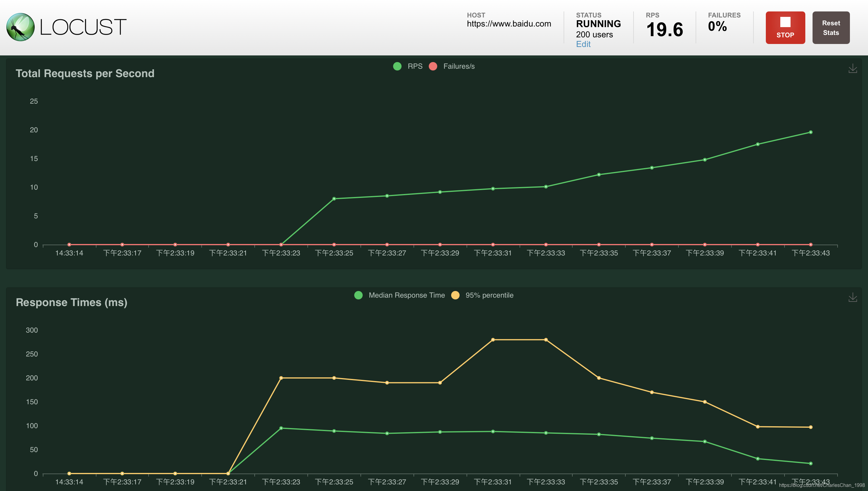Toggle the 95% percentile legend entry
The width and height of the screenshot is (868, 491).
coord(489,296)
